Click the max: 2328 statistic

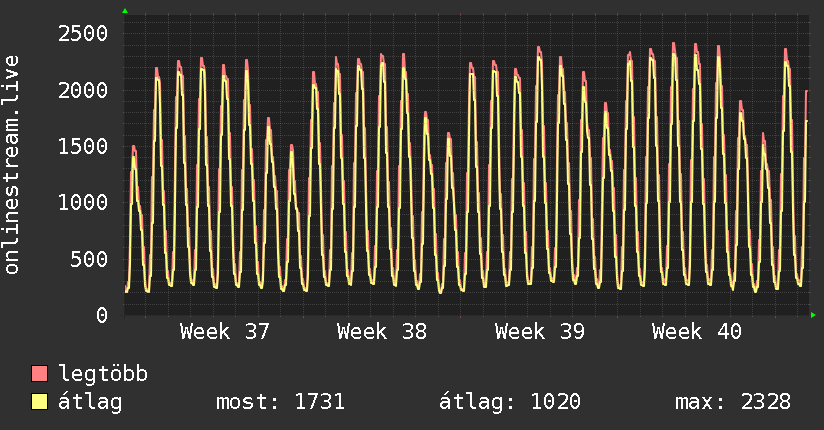[733, 402]
